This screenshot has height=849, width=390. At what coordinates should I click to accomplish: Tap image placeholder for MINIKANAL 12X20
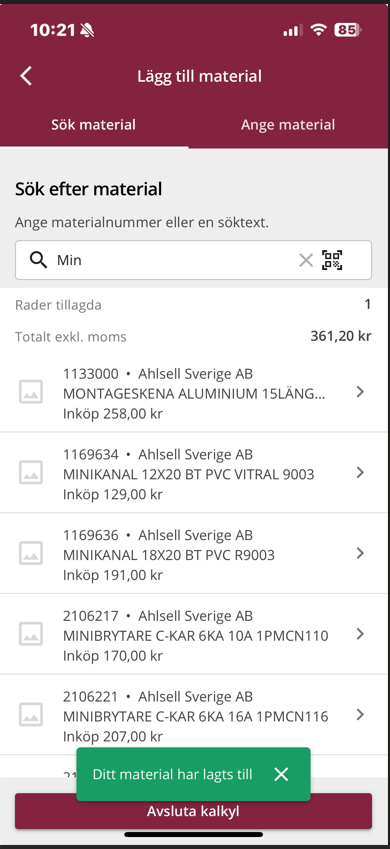pos(31,472)
